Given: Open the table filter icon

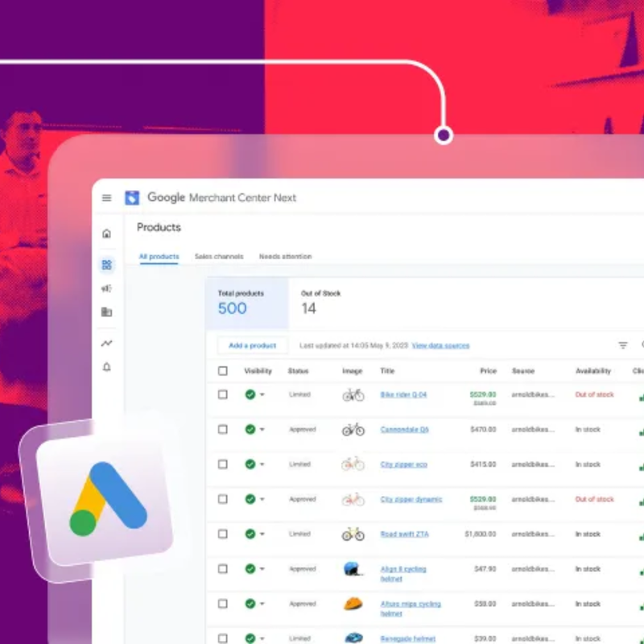Looking at the screenshot, I should (x=623, y=345).
